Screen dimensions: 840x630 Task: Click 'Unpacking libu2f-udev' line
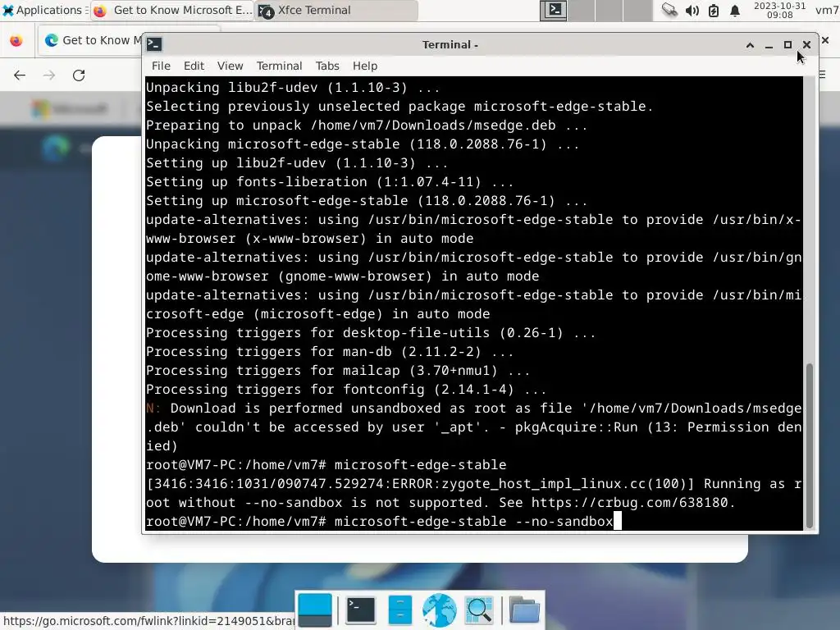(293, 87)
